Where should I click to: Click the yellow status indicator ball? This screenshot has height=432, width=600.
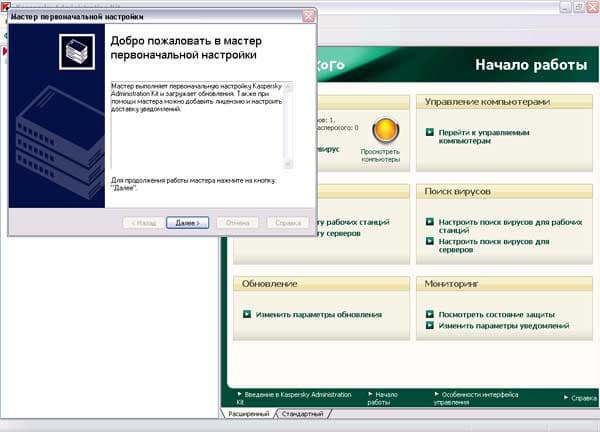click(385, 130)
